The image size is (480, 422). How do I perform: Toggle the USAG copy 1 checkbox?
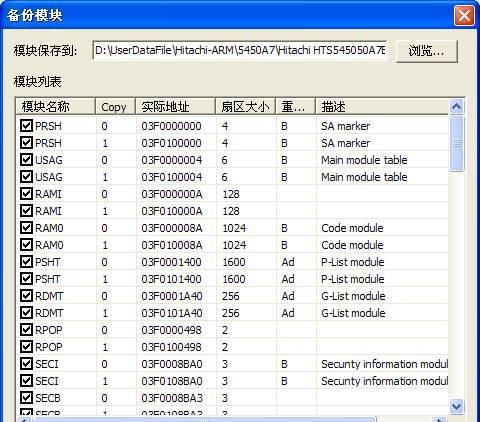(x=26, y=177)
